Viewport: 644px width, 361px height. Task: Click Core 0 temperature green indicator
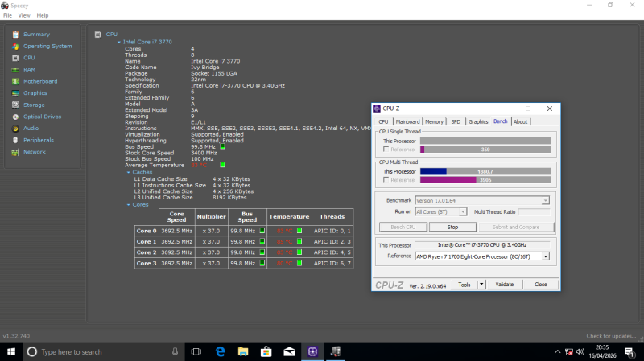[x=299, y=231]
